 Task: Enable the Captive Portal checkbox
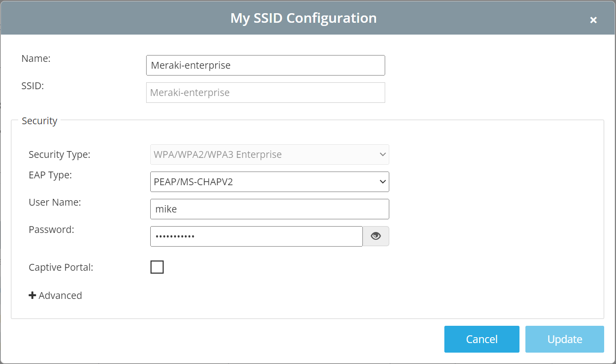coord(157,267)
